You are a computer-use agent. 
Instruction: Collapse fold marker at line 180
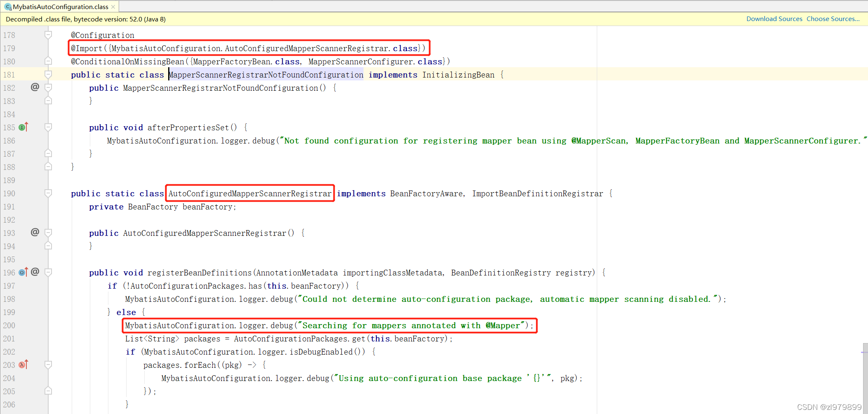[48, 61]
